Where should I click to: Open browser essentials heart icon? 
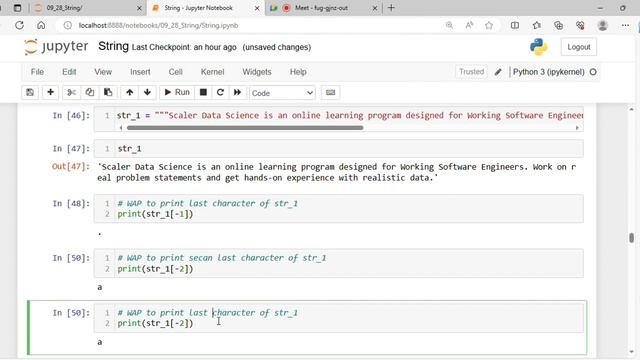click(580, 25)
